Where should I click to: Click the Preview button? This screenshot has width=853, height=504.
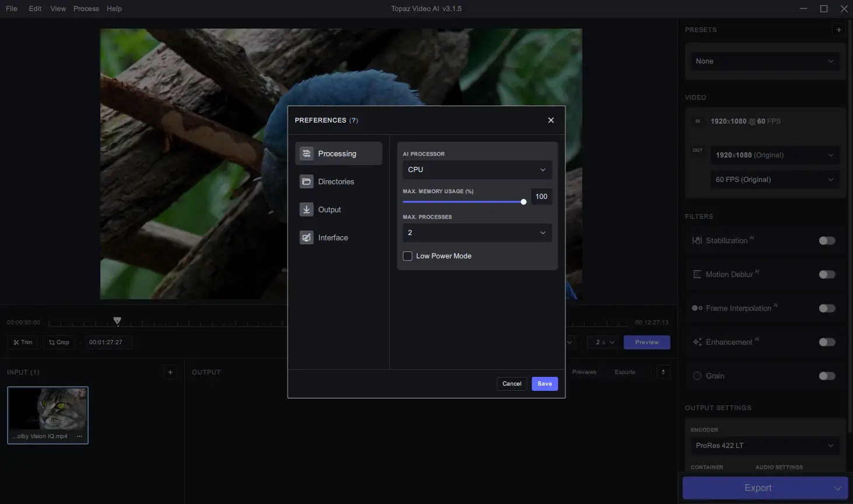point(647,342)
